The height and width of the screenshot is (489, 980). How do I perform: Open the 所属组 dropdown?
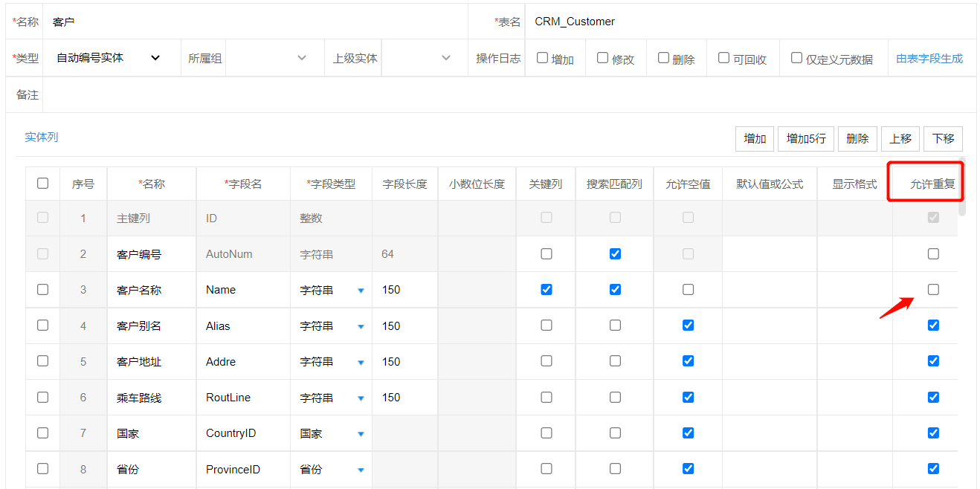(302, 57)
